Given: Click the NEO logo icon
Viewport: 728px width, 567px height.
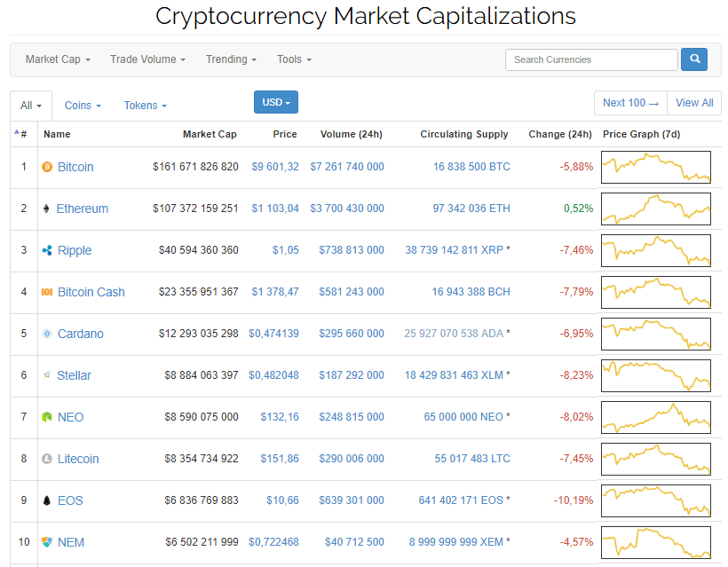Looking at the screenshot, I should (x=47, y=417).
